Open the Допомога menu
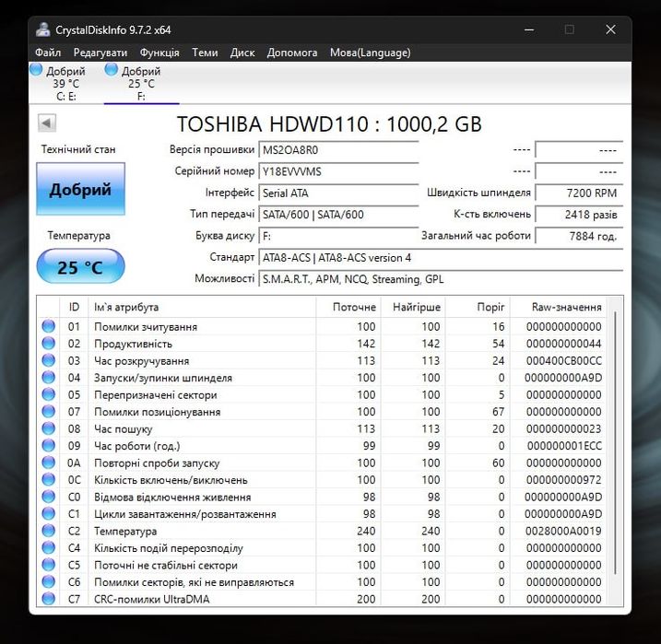This screenshot has height=644, width=661. (x=292, y=53)
